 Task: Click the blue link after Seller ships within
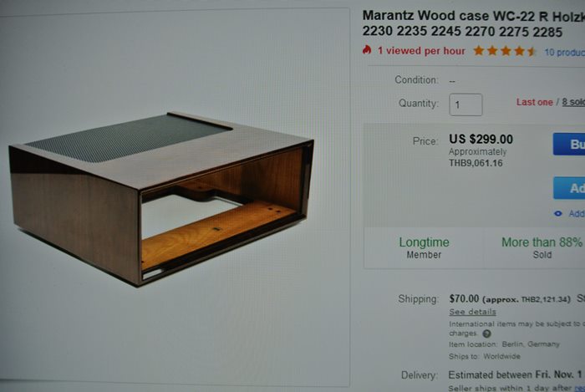click(579, 388)
